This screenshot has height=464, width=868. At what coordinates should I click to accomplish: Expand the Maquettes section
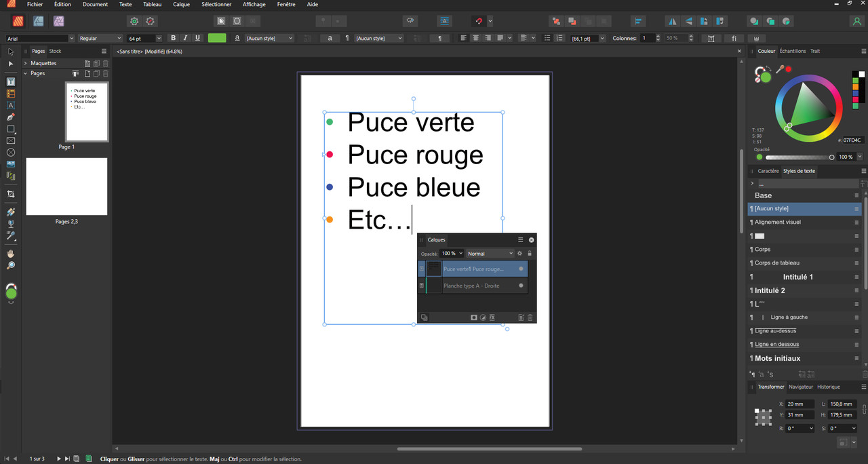(x=25, y=63)
